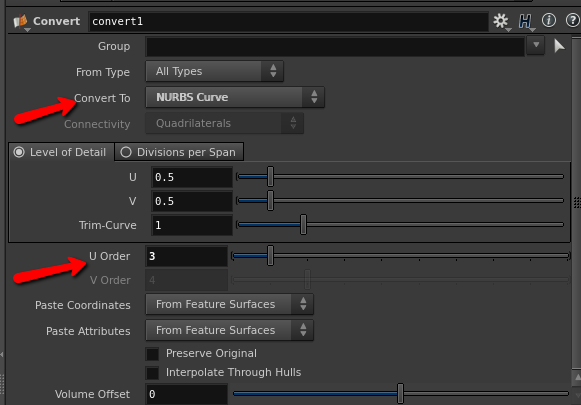Select the Level of Detail radio tab
This screenshot has width=581, height=405.
point(61,152)
